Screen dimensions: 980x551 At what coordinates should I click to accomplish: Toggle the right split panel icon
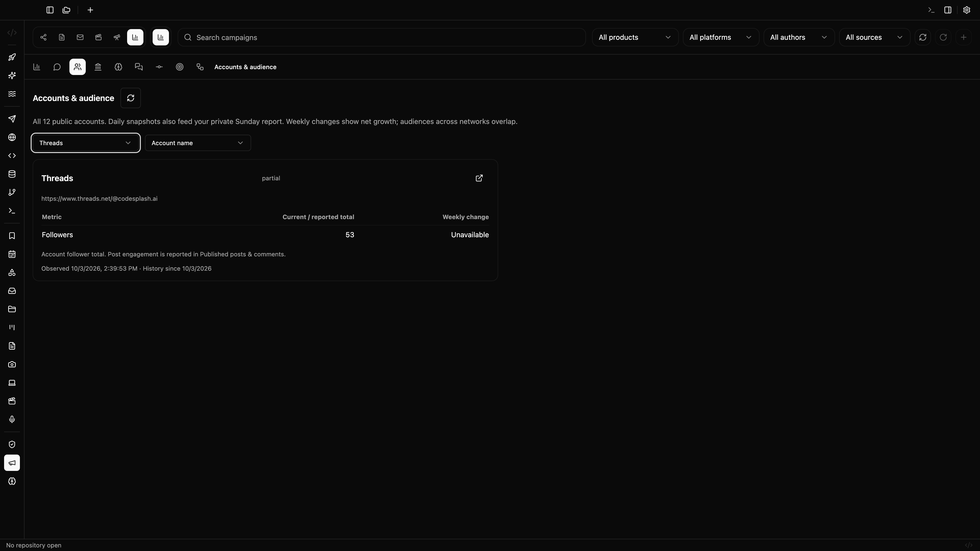948,10
